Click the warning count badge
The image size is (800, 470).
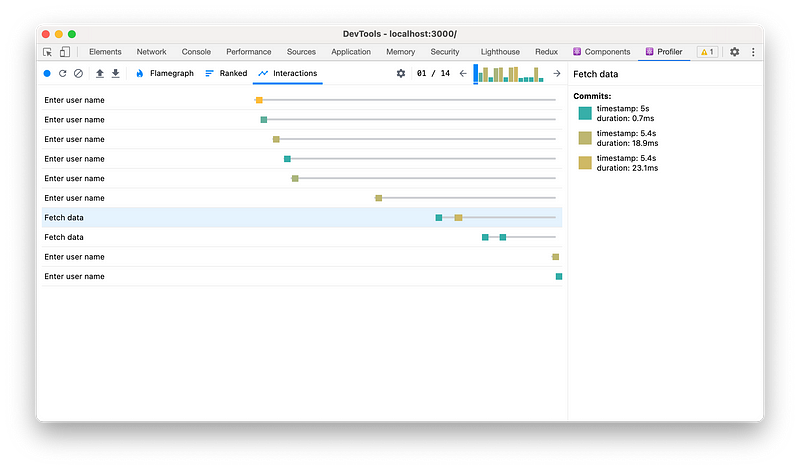pos(706,52)
